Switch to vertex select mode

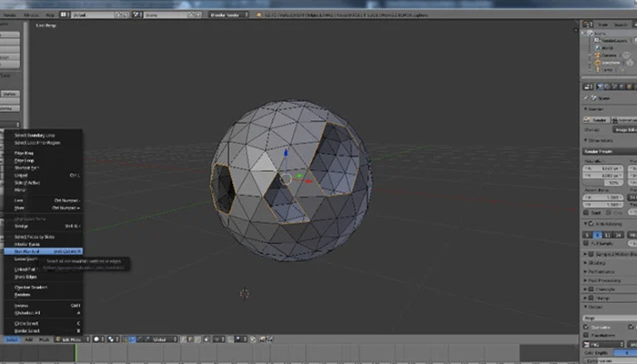(x=184, y=339)
